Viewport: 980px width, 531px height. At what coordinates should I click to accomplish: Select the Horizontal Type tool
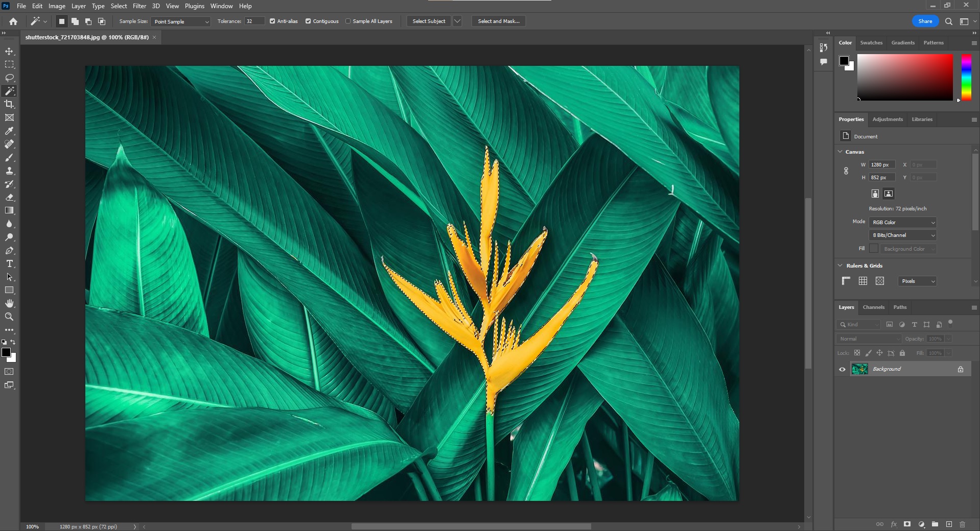coord(9,264)
